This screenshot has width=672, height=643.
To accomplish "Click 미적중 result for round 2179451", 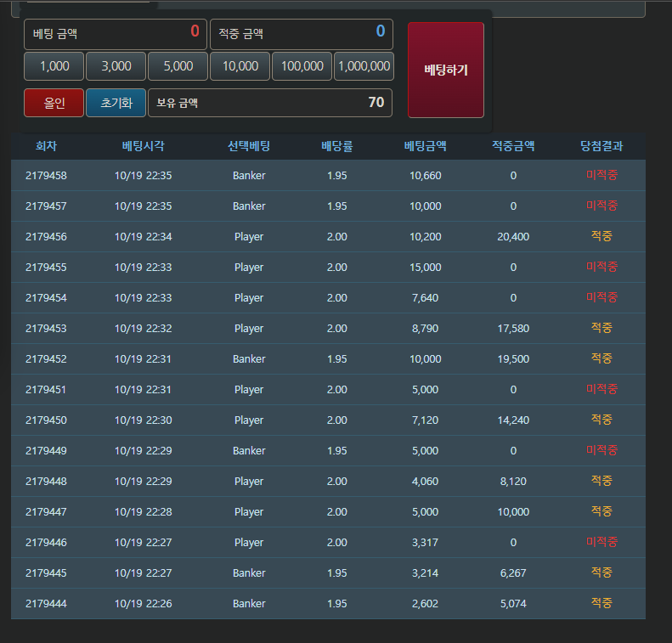I will coord(601,389).
